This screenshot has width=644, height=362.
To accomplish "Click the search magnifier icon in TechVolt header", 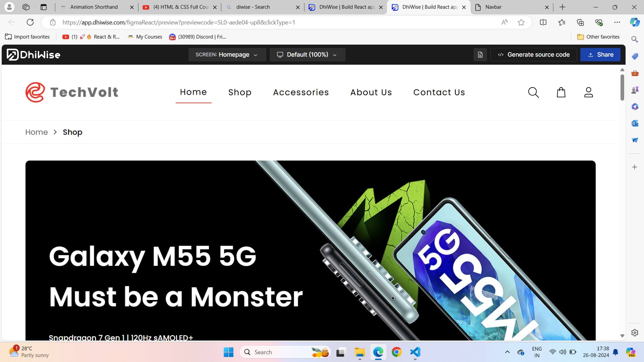I will [533, 93].
